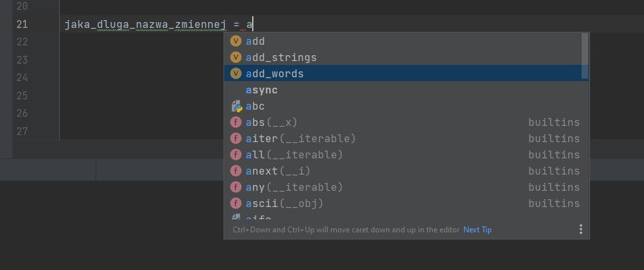Open the completion popup three-dots options menu

click(580, 229)
